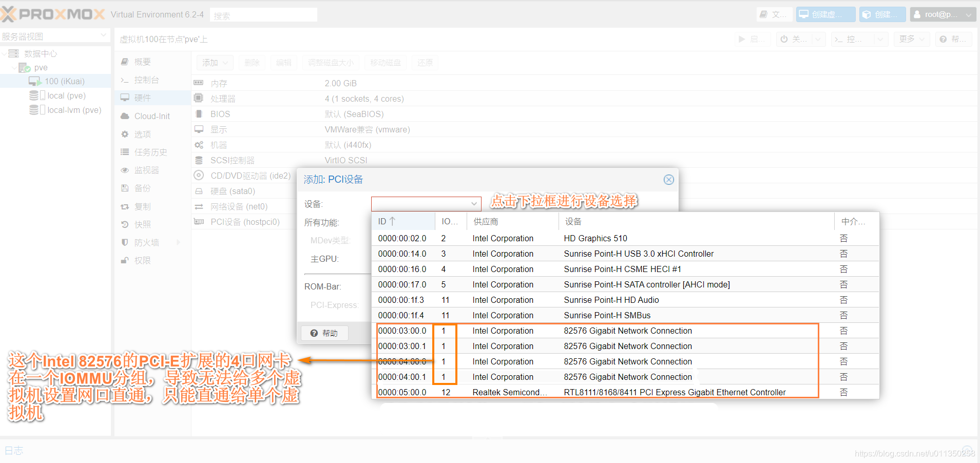Select the 处理器 processor hardware row
The image size is (980, 463).
585,99
